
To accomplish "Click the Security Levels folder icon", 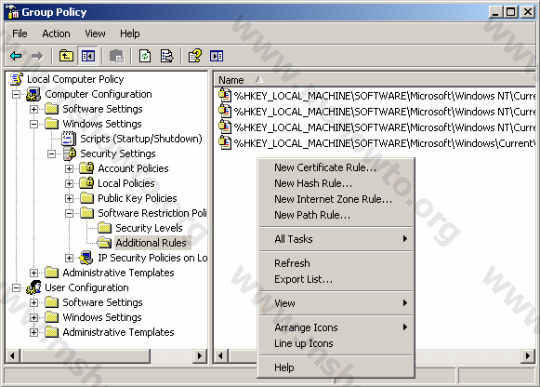I will pyautogui.click(x=104, y=228).
